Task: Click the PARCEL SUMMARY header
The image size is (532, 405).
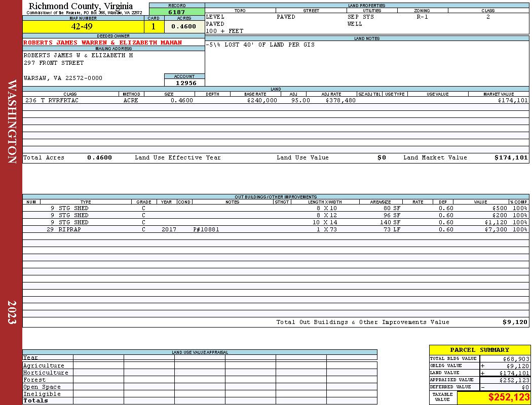Action: click(x=479, y=350)
